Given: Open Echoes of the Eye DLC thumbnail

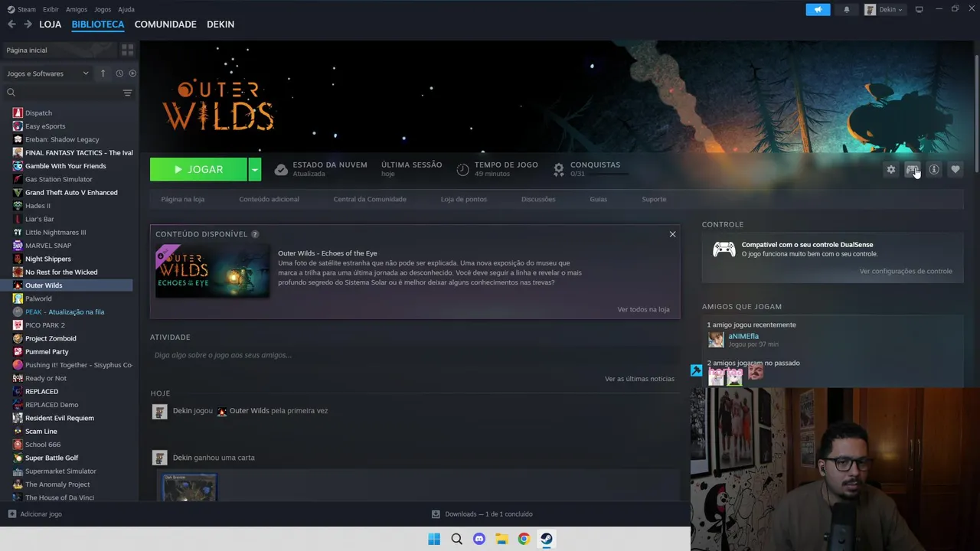Looking at the screenshot, I should [212, 271].
